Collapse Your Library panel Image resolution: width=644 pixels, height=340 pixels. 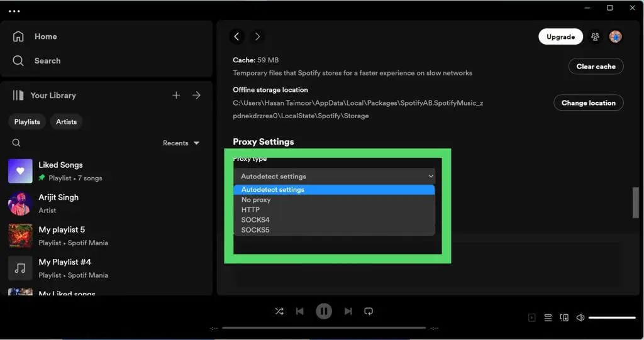(x=18, y=96)
